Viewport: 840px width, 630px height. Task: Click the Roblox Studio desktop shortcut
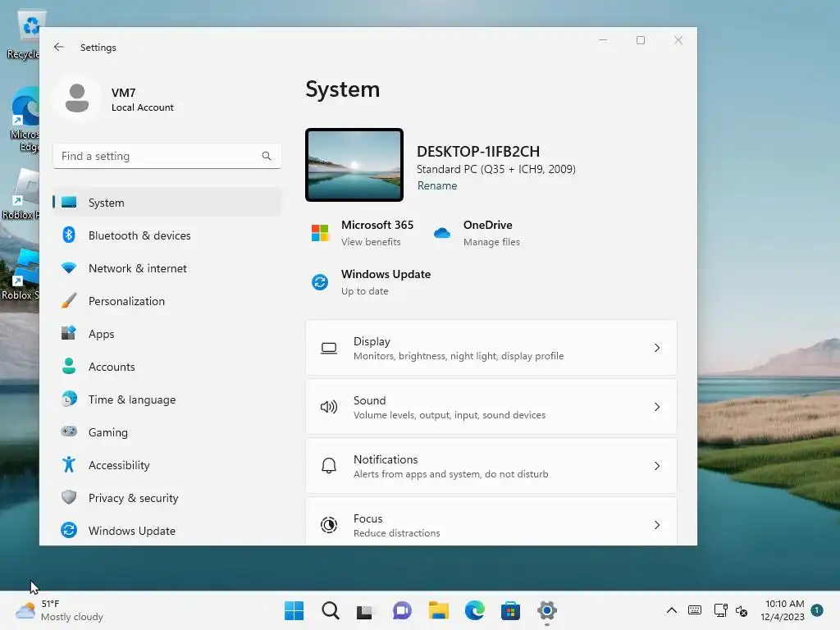(22, 274)
